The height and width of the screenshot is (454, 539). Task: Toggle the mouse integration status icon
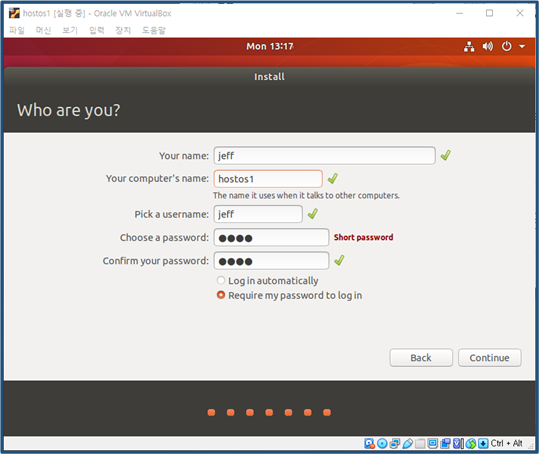[x=471, y=444]
